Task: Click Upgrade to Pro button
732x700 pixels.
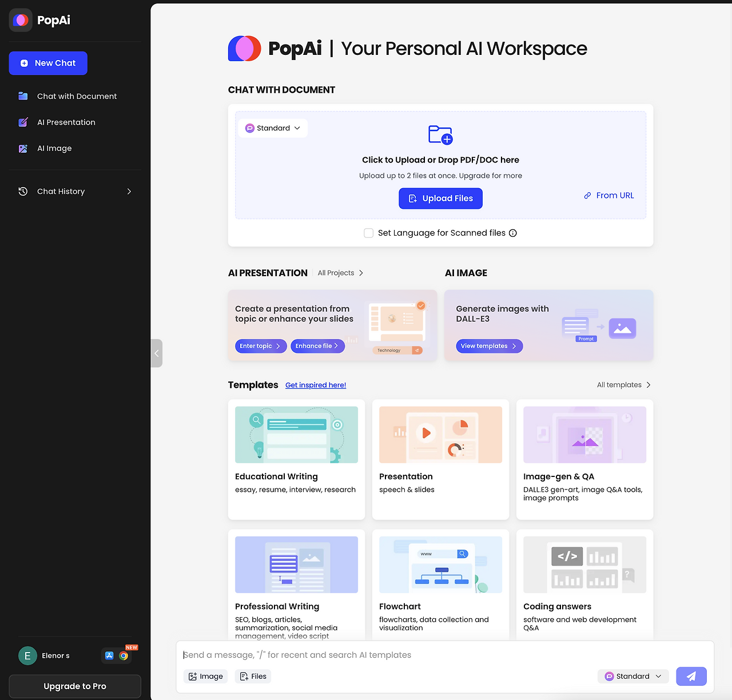Action: click(75, 686)
